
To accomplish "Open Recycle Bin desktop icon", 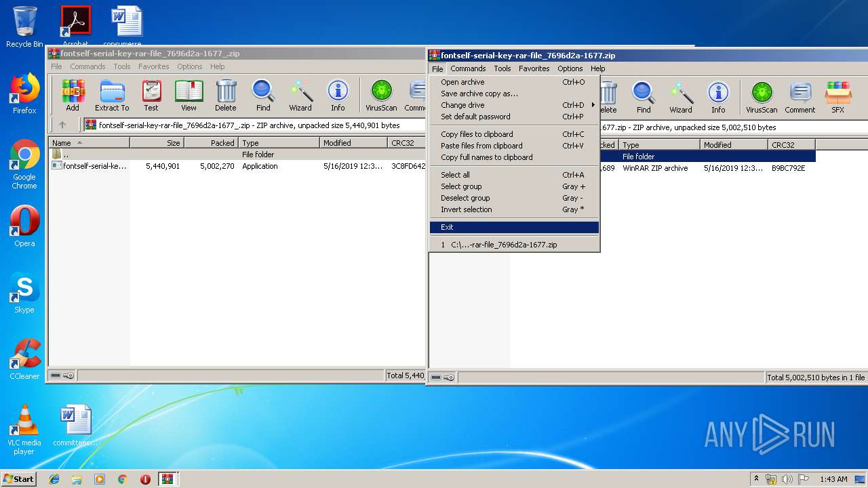I will 24,27.
